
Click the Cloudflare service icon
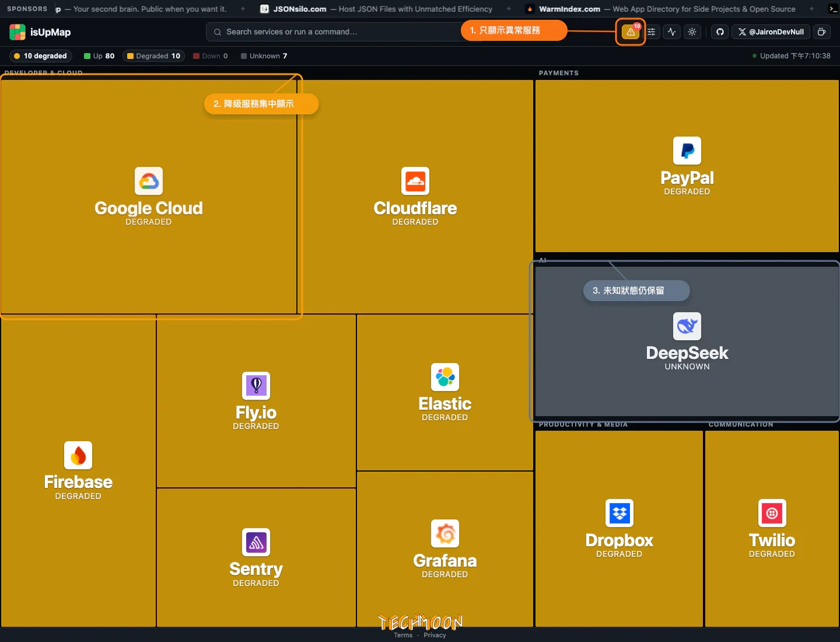pos(415,182)
